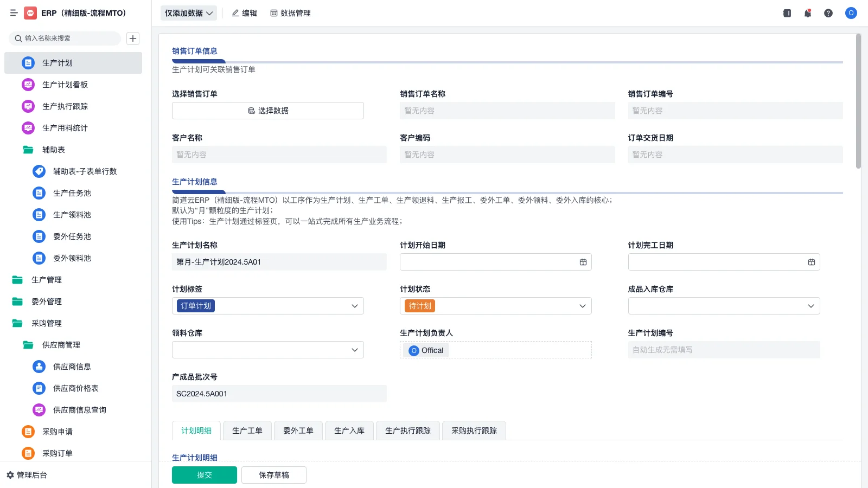Open 数据管理 from the top toolbar
868x488 pixels.
290,13
